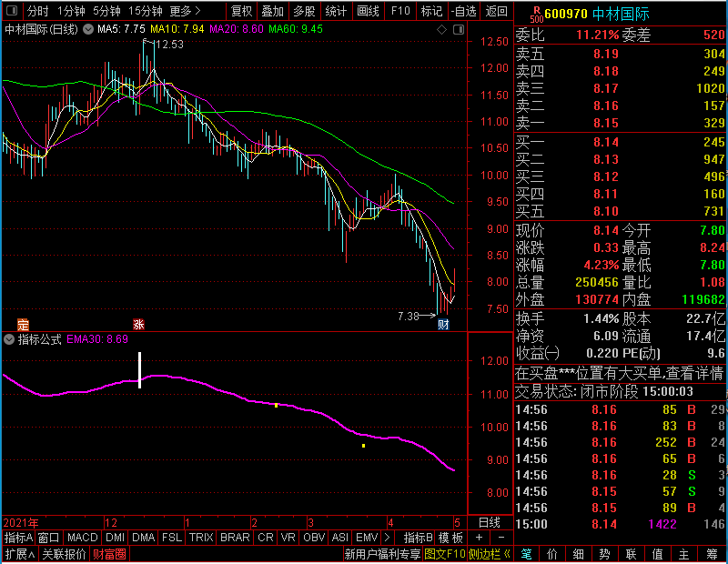Open 多股 multi-stock view
This screenshot has width=728, height=564.
click(x=304, y=11)
